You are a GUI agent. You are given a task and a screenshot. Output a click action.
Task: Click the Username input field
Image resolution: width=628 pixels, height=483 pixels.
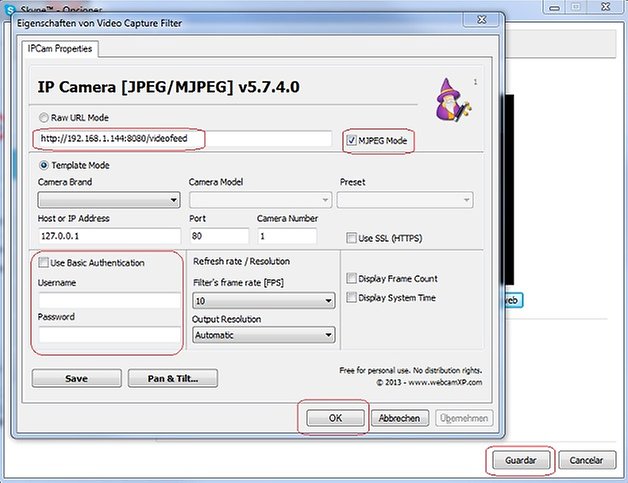point(109,300)
